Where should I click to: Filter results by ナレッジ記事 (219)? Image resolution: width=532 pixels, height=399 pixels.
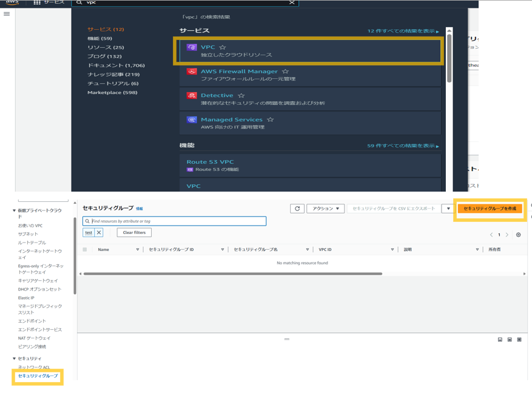[113, 75]
